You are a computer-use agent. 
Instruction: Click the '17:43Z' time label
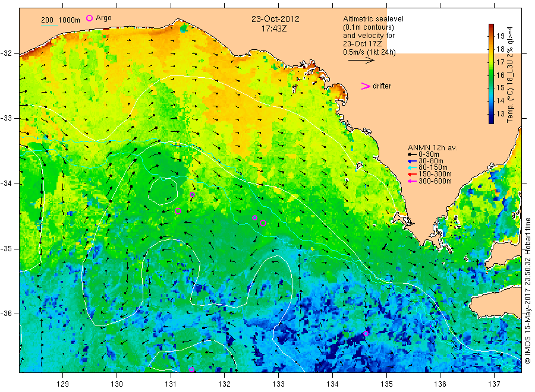coord(274,29)
